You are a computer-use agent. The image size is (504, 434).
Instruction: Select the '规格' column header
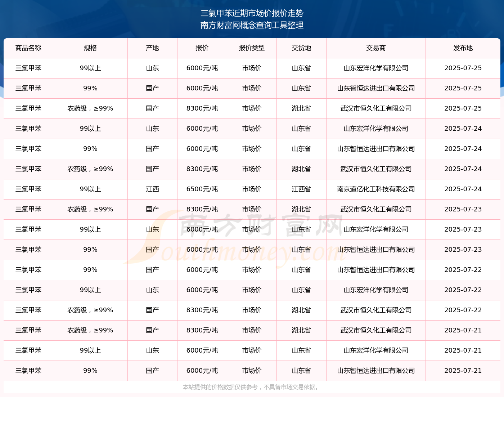coord(90,48)
